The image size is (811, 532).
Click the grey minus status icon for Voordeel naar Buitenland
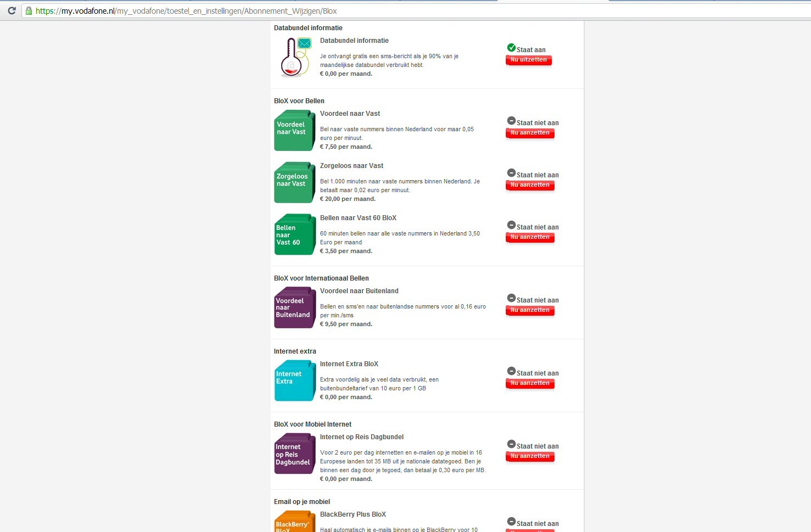pos(511,298)
